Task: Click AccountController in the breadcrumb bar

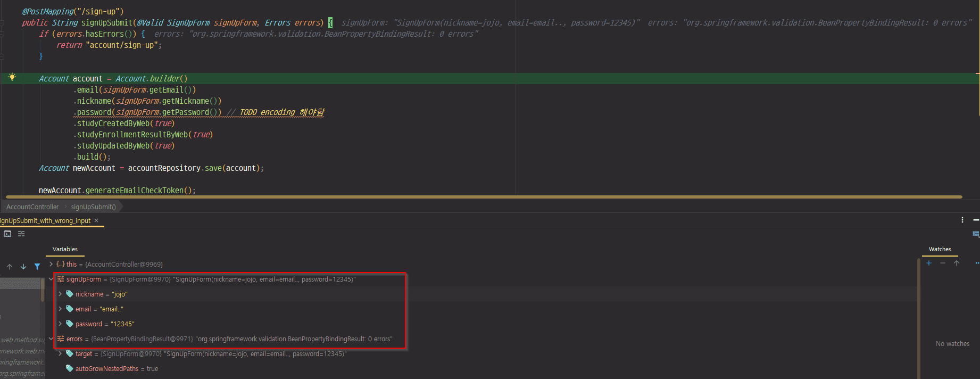Action: point(32,207)
